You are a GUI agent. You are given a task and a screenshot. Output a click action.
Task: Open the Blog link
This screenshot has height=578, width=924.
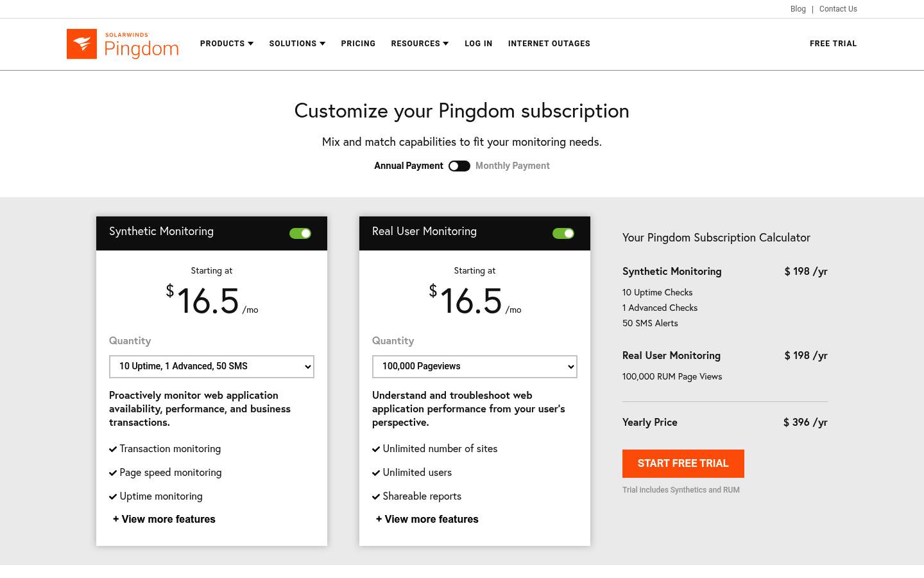pos(798,9)
